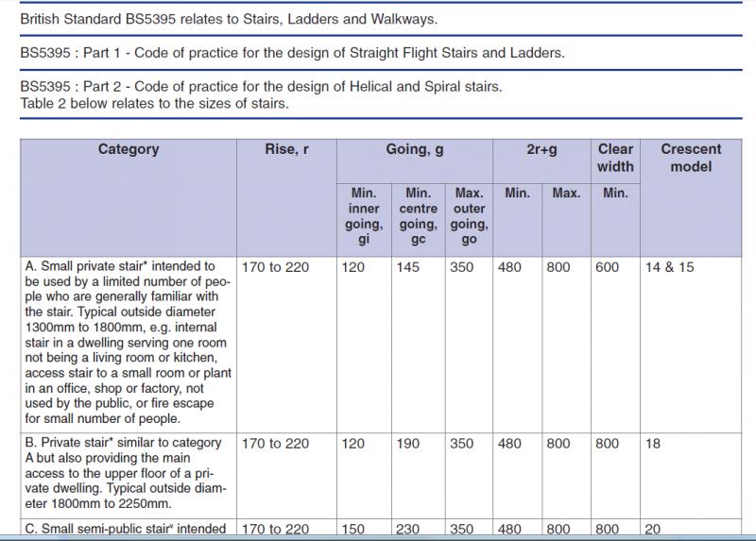The image size is (756, 541).
Task: Click the "Max. outer going, go" subheader
Action: (x=470, y=216)
